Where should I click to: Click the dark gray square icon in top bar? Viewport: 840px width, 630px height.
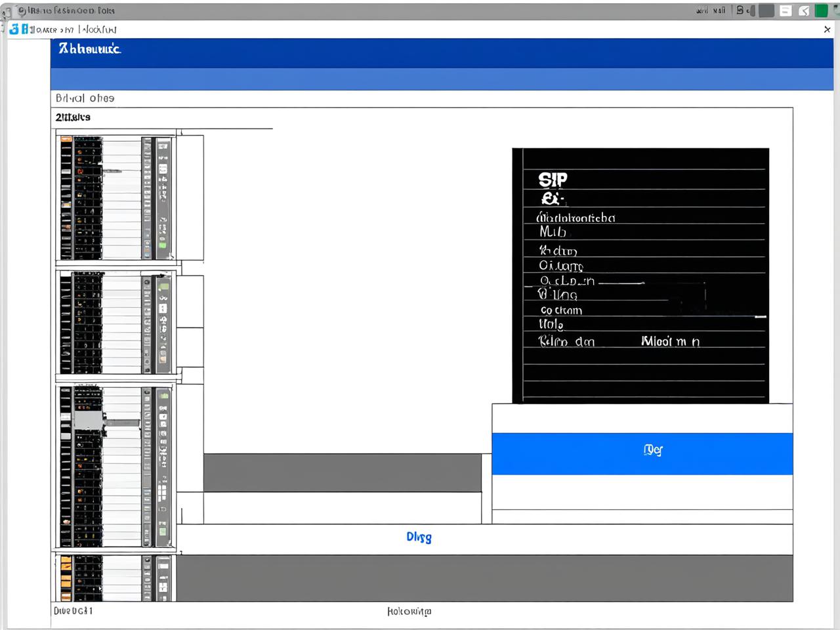766,10
